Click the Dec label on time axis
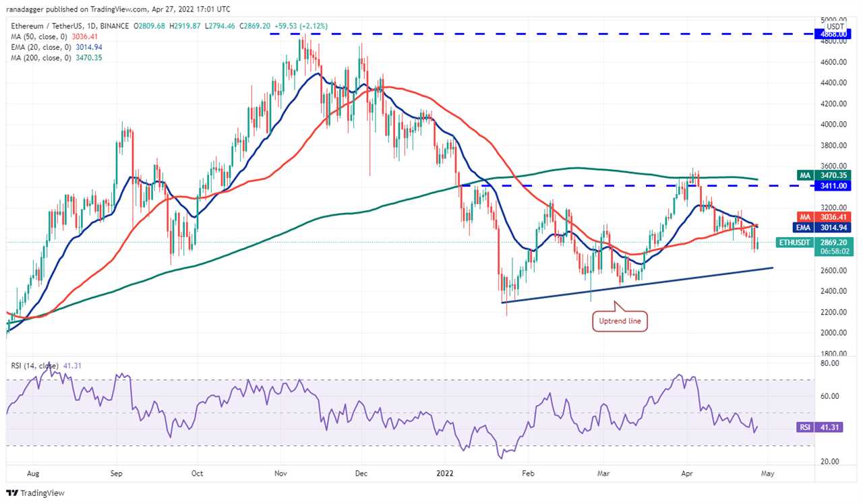The image size is (863, 504). [361, 474]
